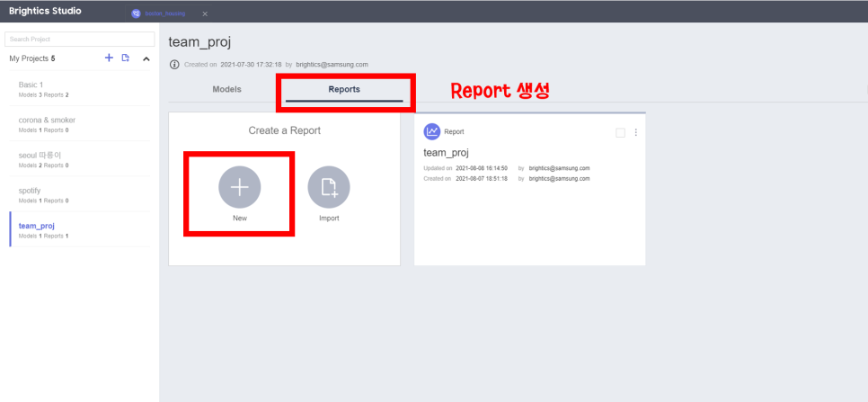
Task: Open the team_proj report card options menu
Action: (x=635, y=132)
